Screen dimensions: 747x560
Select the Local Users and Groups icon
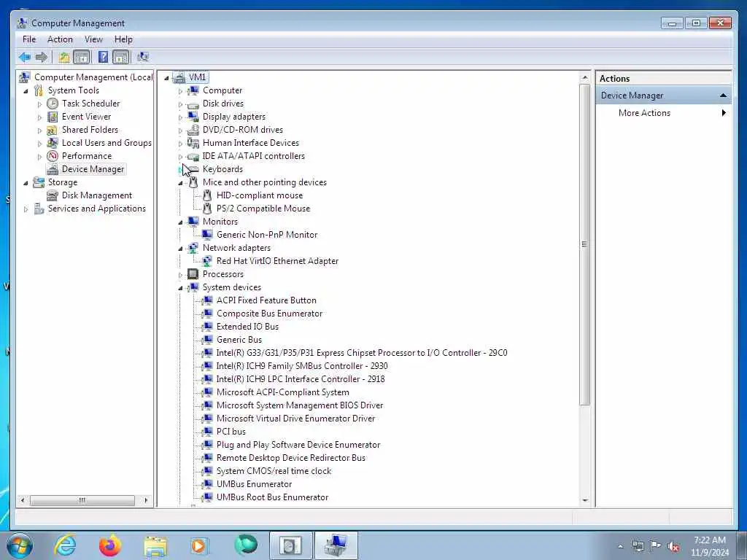[53, 143]
